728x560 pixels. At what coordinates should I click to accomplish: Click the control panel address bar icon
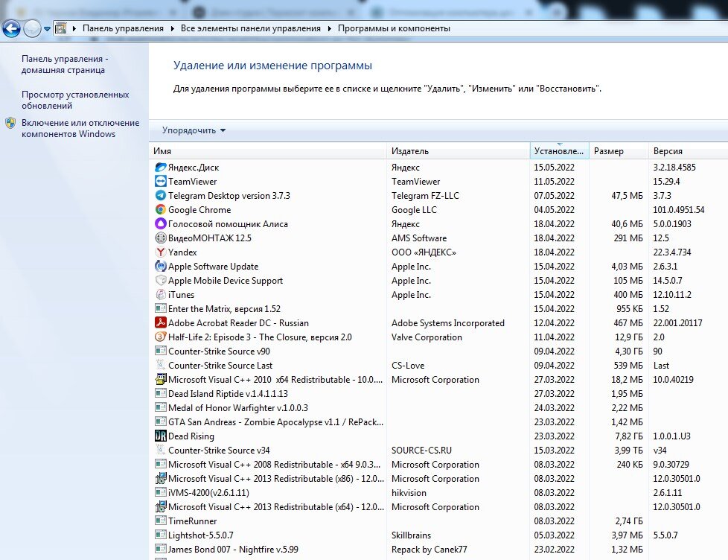coord(60,28)
